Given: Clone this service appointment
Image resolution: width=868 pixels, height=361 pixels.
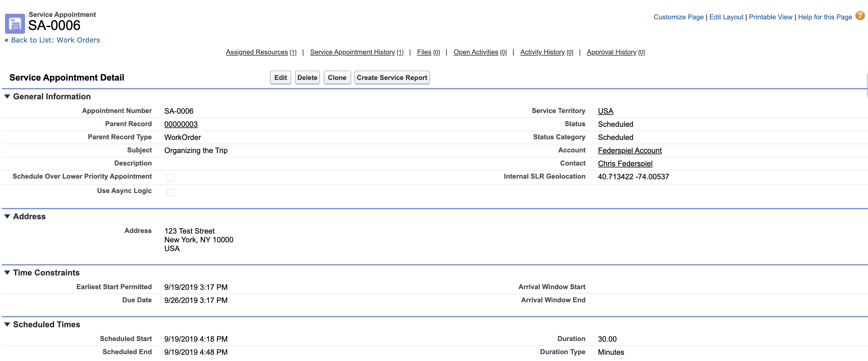Looking at the screenshot, I should [x=337, y=78].
